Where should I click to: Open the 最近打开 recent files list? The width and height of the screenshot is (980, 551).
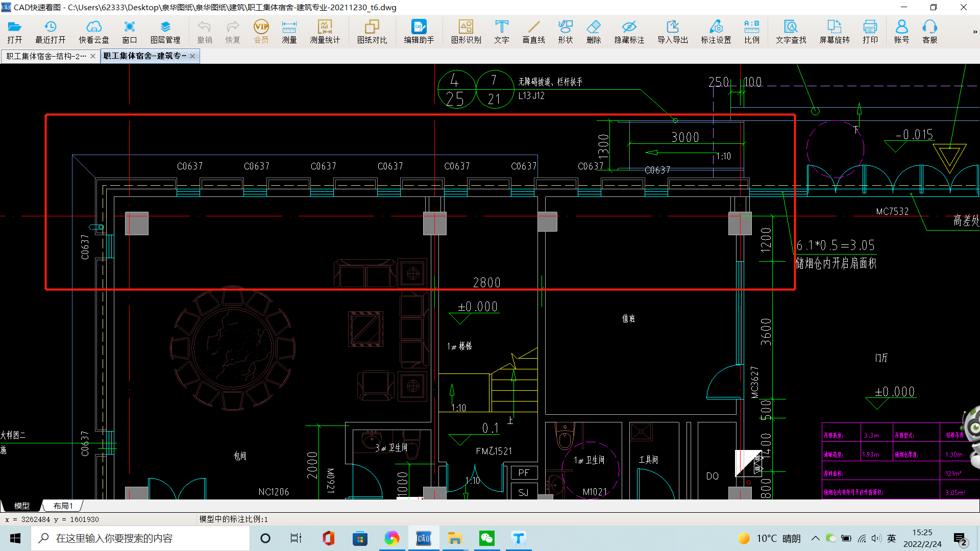[50, 32]
